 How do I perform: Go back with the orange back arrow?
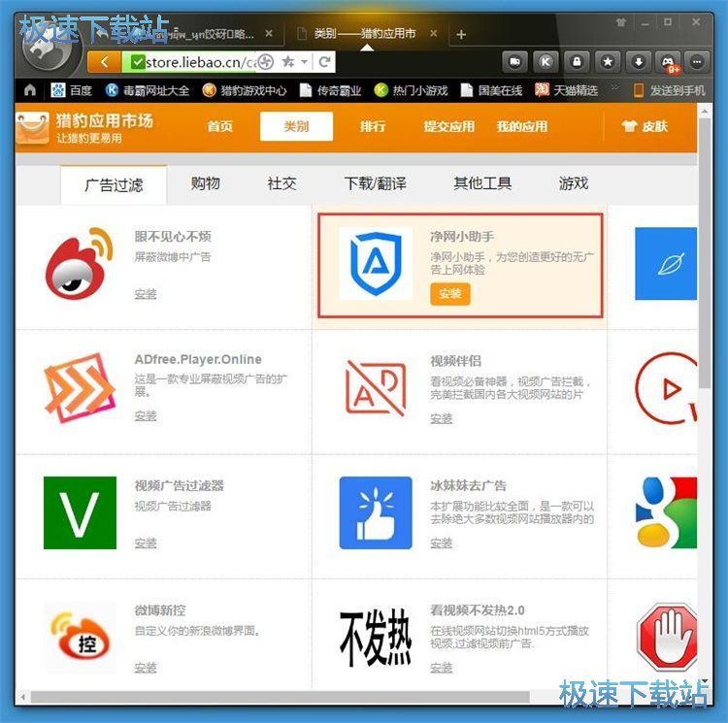pyautogui.click(x=104, y=62)
